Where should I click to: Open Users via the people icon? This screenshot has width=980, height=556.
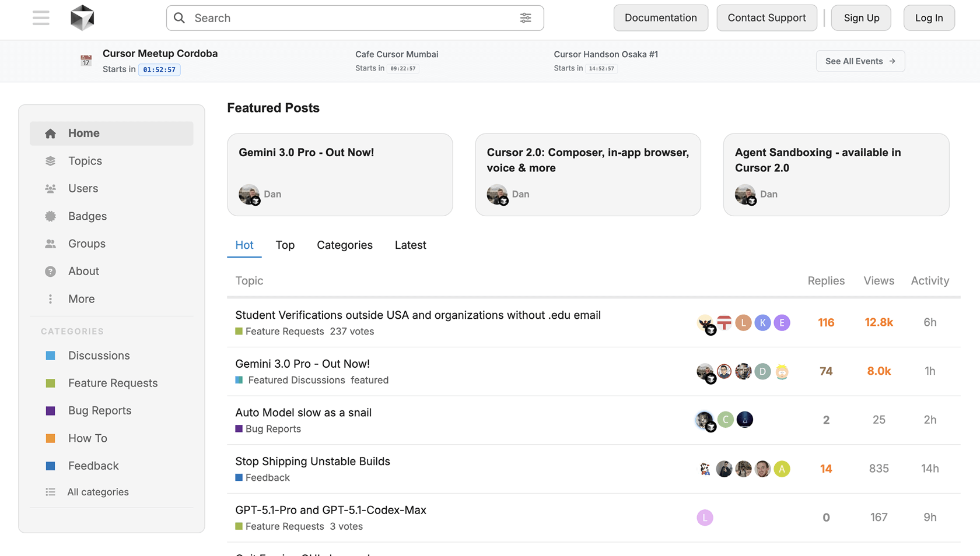(x=50, y=188)
